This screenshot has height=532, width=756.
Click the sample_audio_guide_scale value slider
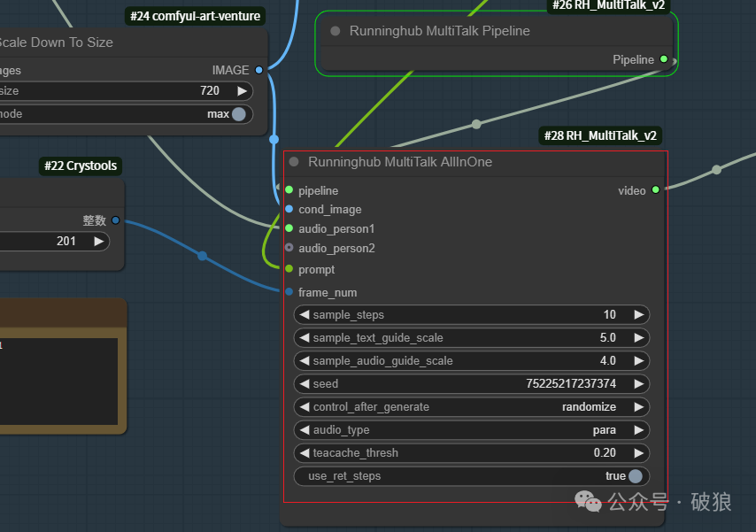[x=471, y=361]
